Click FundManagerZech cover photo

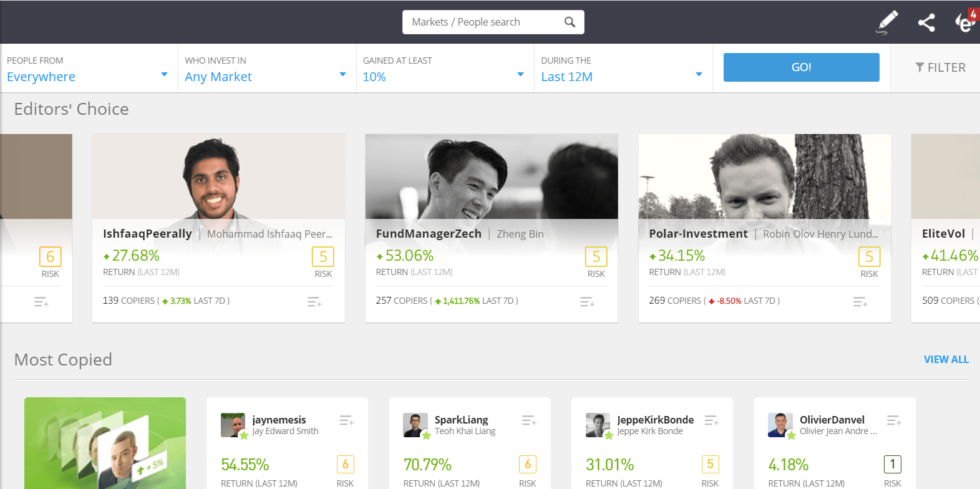tap(492, 177)
